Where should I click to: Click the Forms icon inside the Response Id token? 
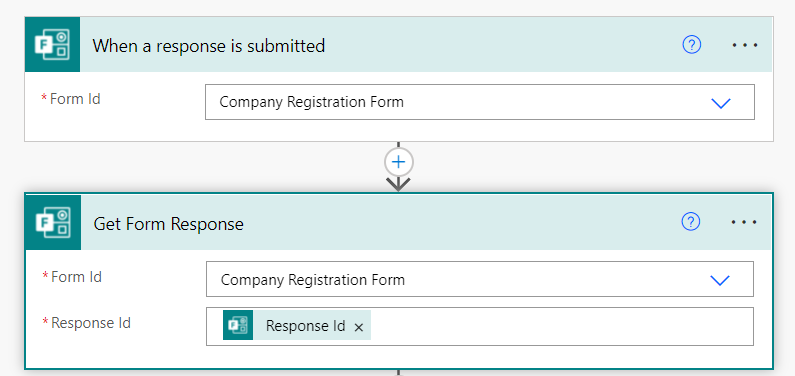click(x=238, y=325)
